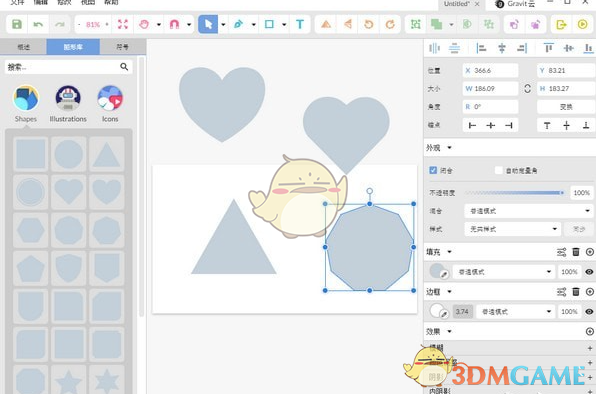
Task: Collapse the 外观 appearance section
Action: pyautogui.click(x=449, y=147)
